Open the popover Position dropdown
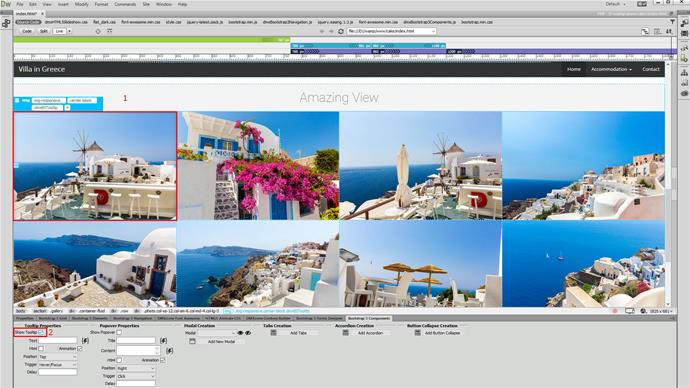 pos(136,368)
